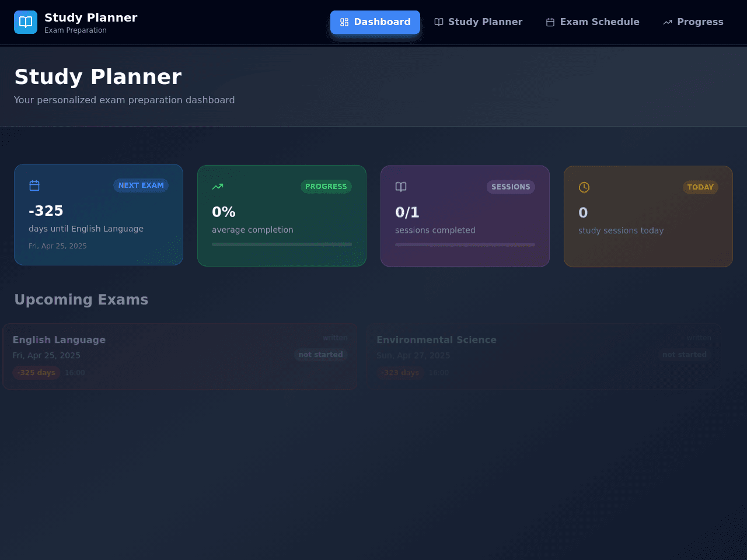
Task: Click the 'sessions completed' label
Action: (435, 230)
